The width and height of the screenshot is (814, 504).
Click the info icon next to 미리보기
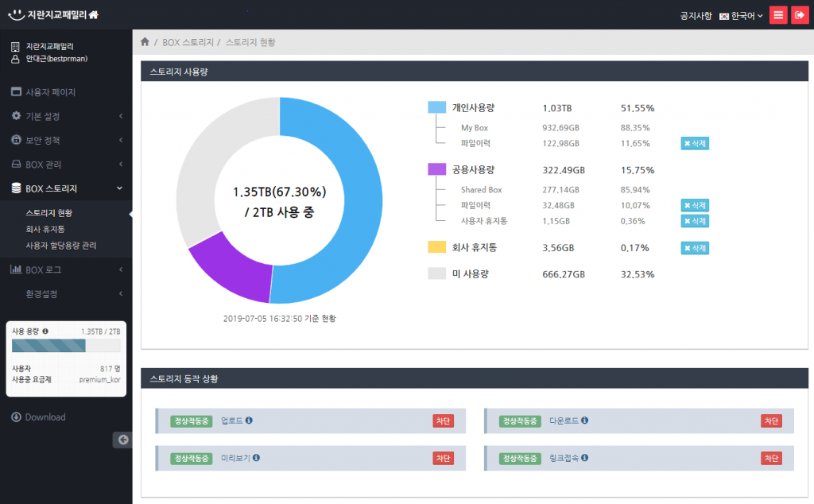pyautogui.click(x=256, y=458)
